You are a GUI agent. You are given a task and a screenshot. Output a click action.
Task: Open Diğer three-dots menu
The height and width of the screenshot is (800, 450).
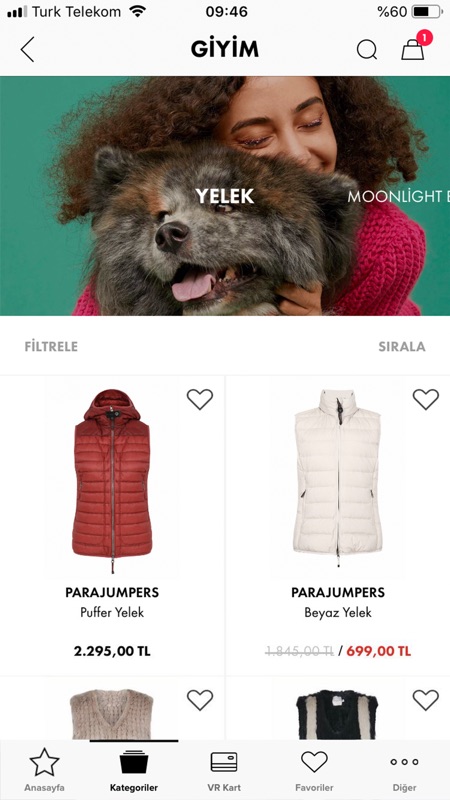(x=404, y=762)
